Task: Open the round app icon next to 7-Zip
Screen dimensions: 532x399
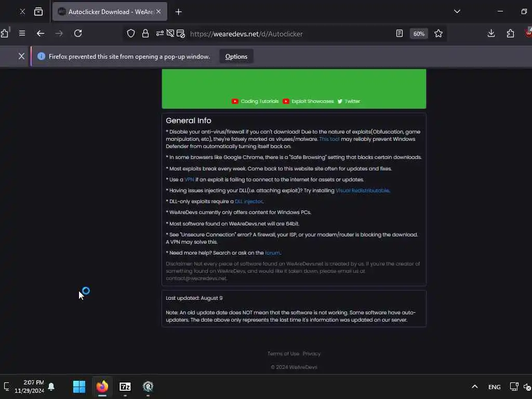Action: pos(148,387)
